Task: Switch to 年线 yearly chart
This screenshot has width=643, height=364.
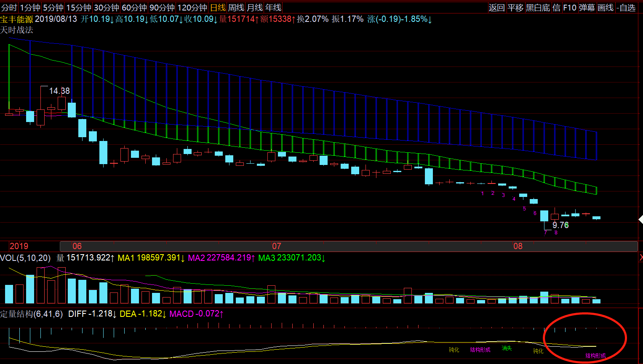Action: pyautogui.click(x=273, y=8)
